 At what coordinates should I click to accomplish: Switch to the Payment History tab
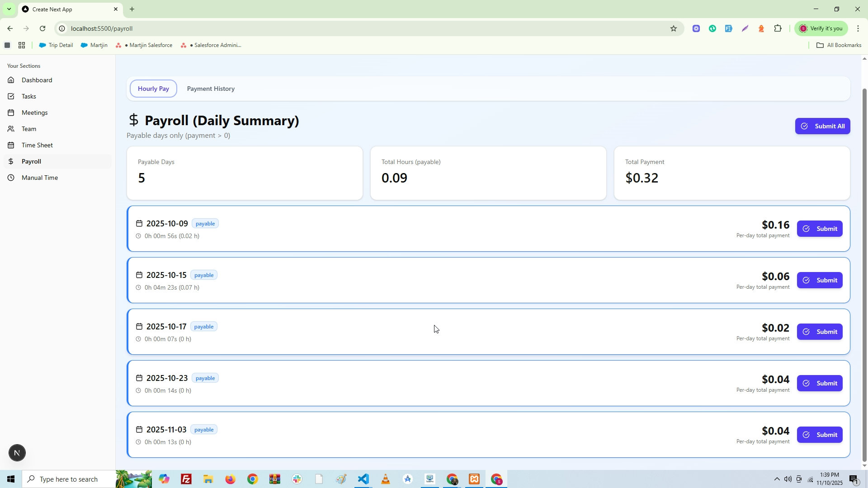(x=211, y=89)
